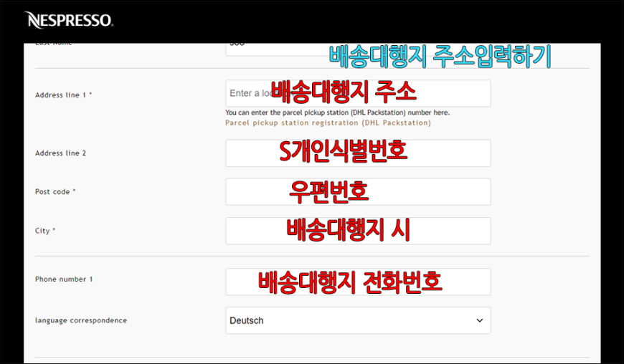The width and height of the screenshot is (624, 364).
Task: Click the 'City *' label
Action: point(45,231)
